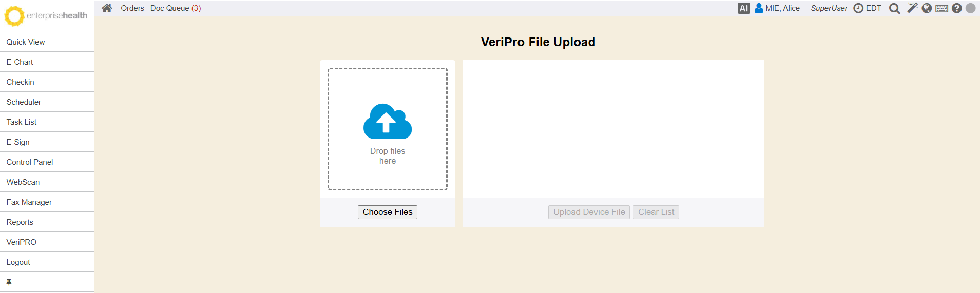Open Orders in the top bar
980x293 pixels.
point(132,8)
